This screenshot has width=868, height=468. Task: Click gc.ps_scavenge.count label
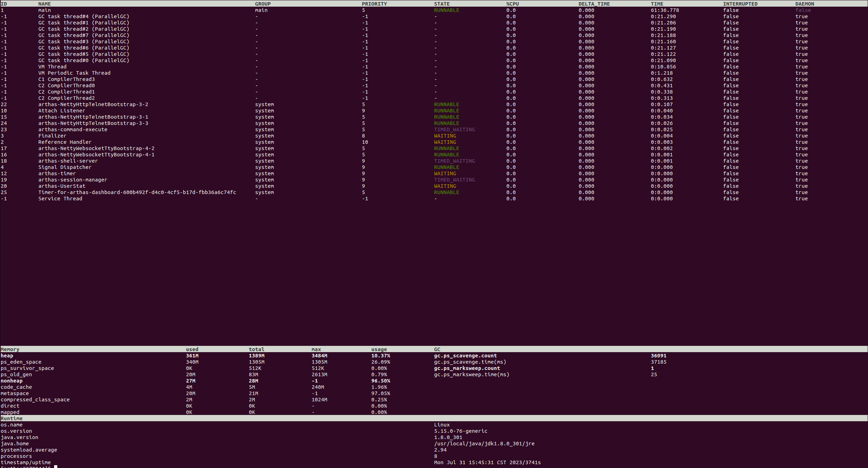[465, 356]
